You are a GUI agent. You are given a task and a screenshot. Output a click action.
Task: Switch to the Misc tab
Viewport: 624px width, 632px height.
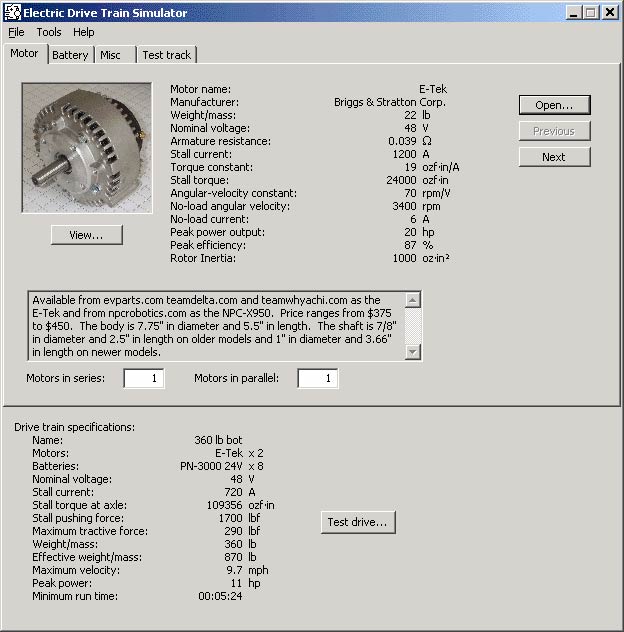click(x=111, y=55)
